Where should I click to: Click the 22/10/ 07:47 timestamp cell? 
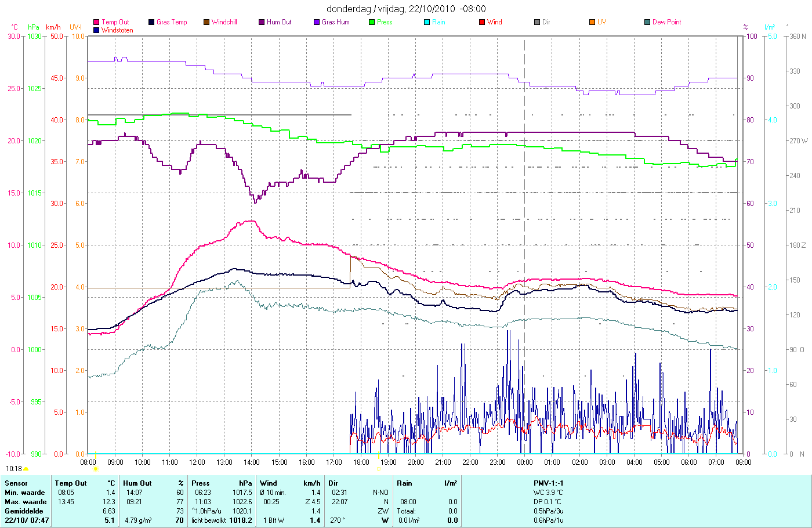pyautogui.click(x=27, y=520)
